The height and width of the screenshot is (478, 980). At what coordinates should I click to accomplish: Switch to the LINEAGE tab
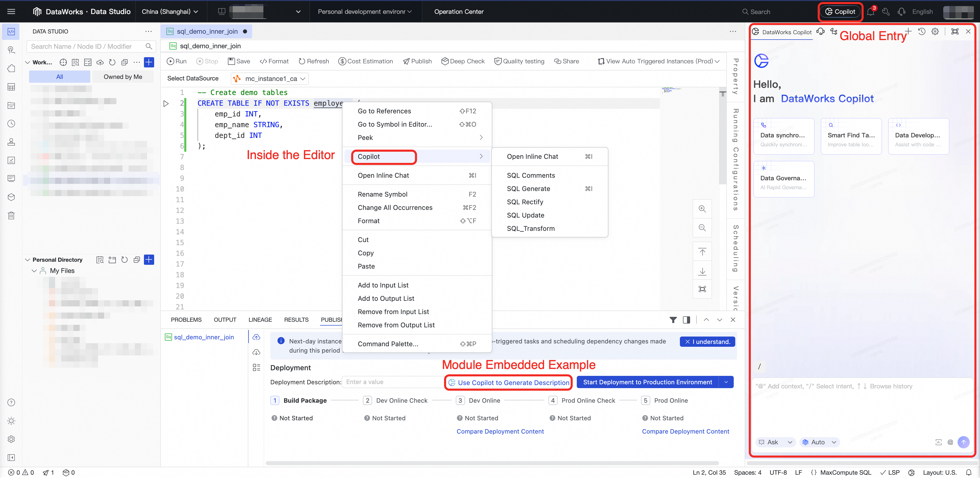tap(260, 320)
